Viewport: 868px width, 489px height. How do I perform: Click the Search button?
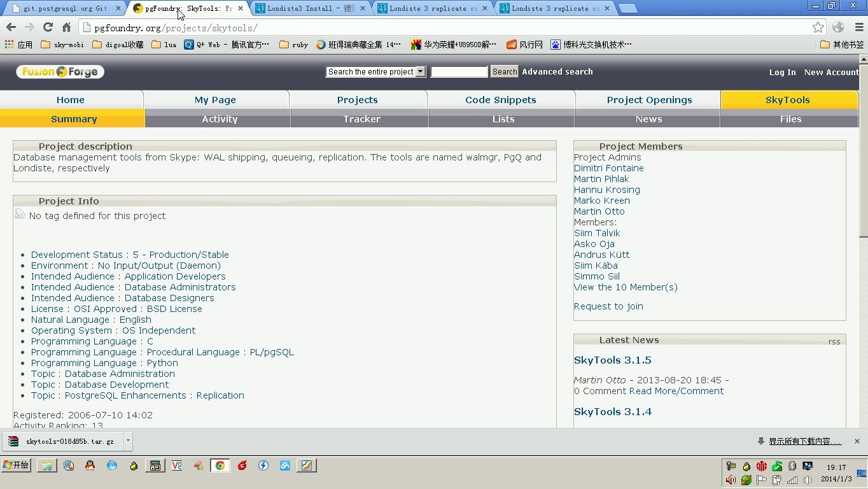coord(505,72)
